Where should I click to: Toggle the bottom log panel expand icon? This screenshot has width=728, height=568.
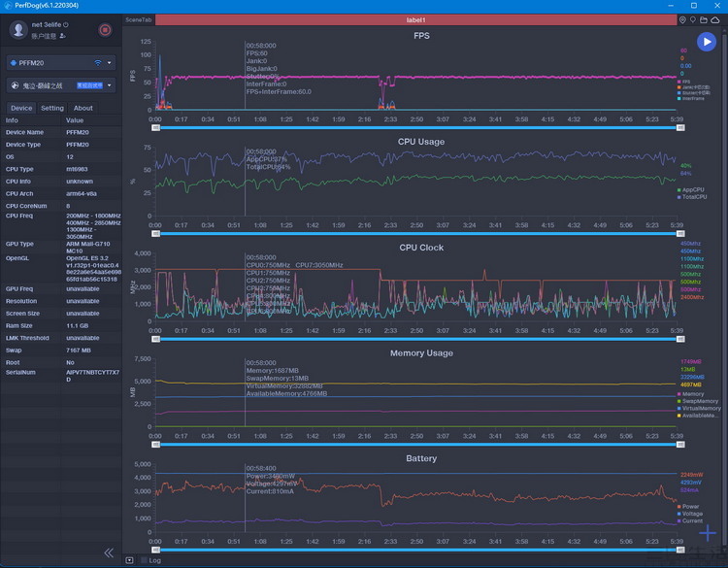click(129, 560)
